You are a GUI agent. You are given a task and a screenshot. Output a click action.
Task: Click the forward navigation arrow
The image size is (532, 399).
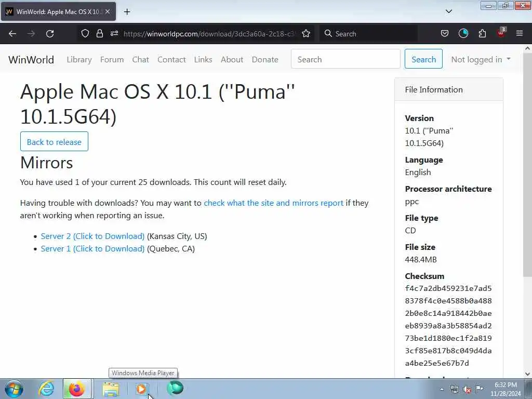pyautogui.click(x=31, y=34)
